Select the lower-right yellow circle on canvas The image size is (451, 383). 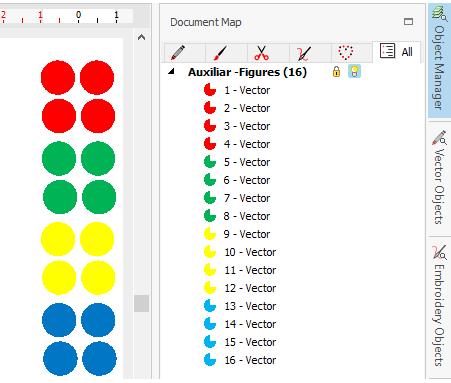tap(98, 278)
